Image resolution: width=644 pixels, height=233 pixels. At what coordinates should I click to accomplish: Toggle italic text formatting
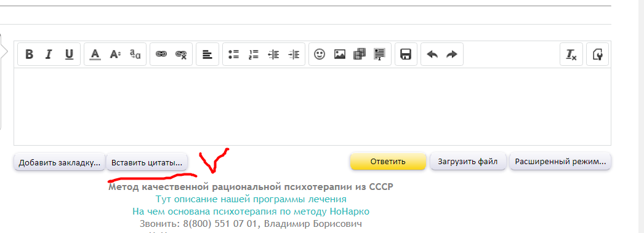pyautogui.click(x=49, y=54)
